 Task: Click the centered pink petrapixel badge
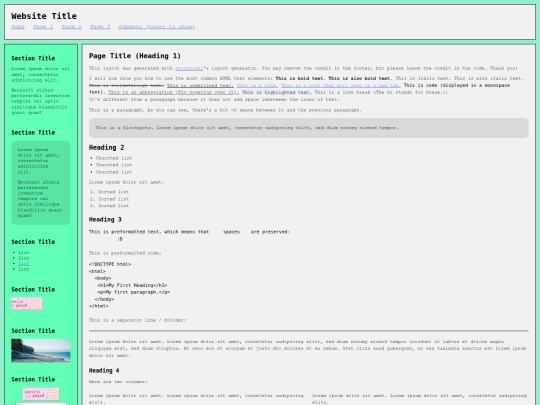[41, 394]
